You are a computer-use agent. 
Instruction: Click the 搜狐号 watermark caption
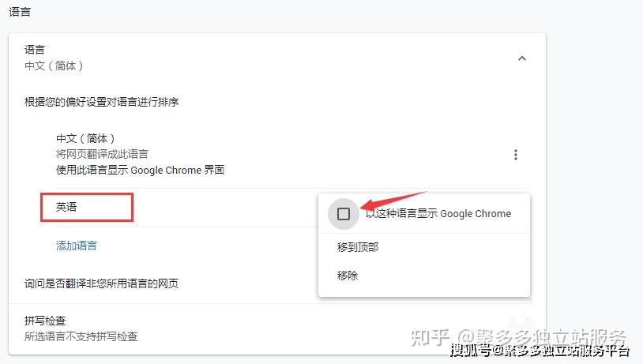tap(470, 351)
